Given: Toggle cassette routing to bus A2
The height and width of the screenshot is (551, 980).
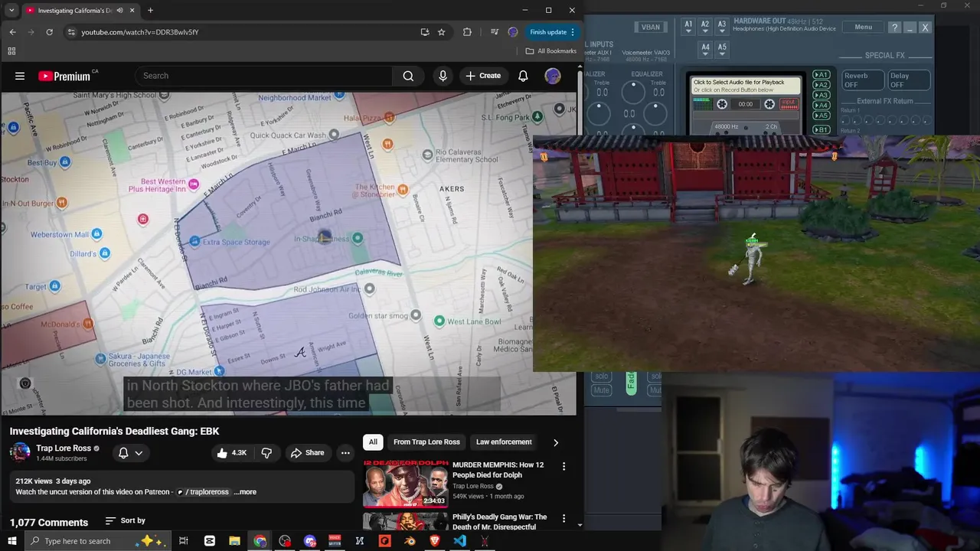Looking at the screenshot, I should 821,85.
